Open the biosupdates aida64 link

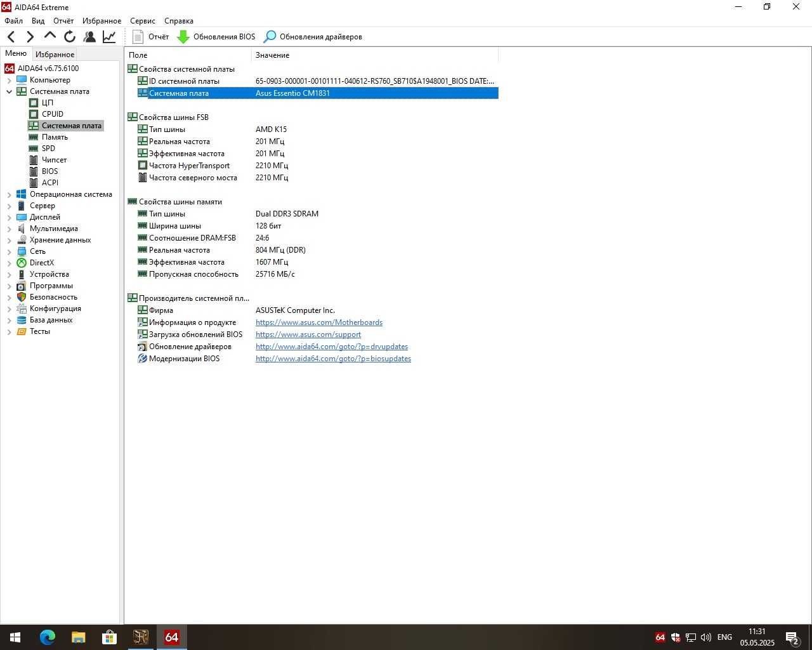(333, 359)
